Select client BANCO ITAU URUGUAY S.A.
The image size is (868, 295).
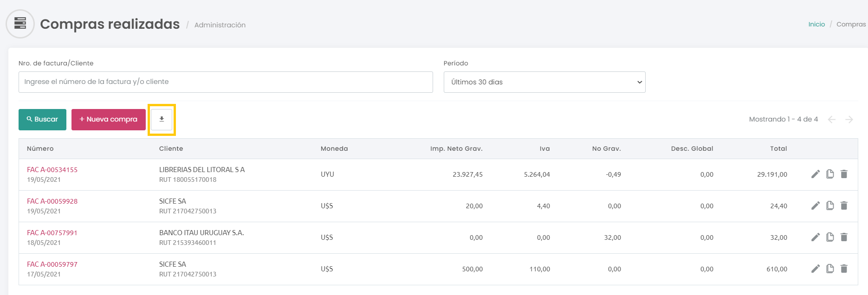click(201, 233)
